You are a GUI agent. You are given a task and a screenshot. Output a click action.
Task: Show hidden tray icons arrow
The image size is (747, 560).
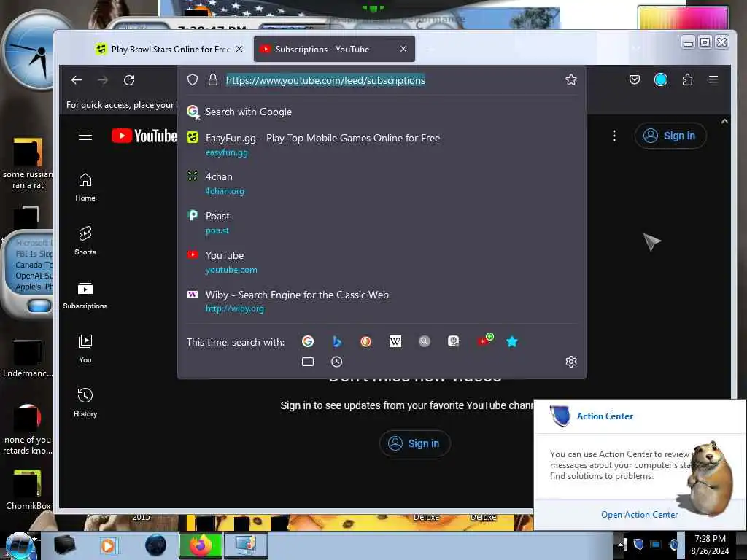coord(620,544)
